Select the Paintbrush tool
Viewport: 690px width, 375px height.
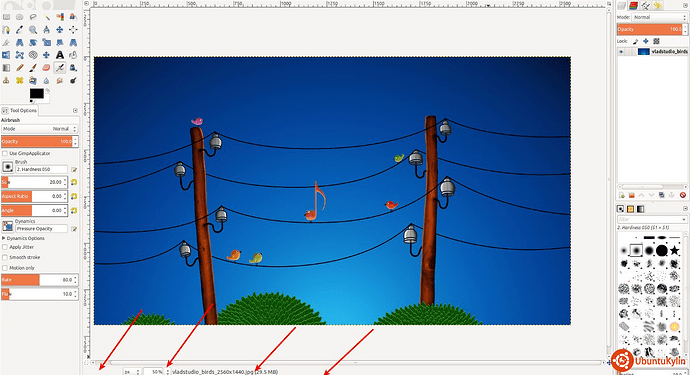click(x=33, y=68)
